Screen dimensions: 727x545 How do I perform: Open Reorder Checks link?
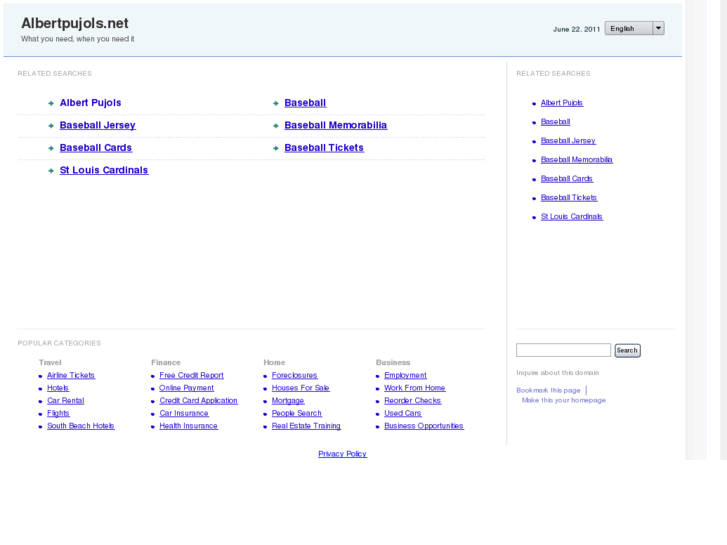pyautogui.click(x=412, y=401)
